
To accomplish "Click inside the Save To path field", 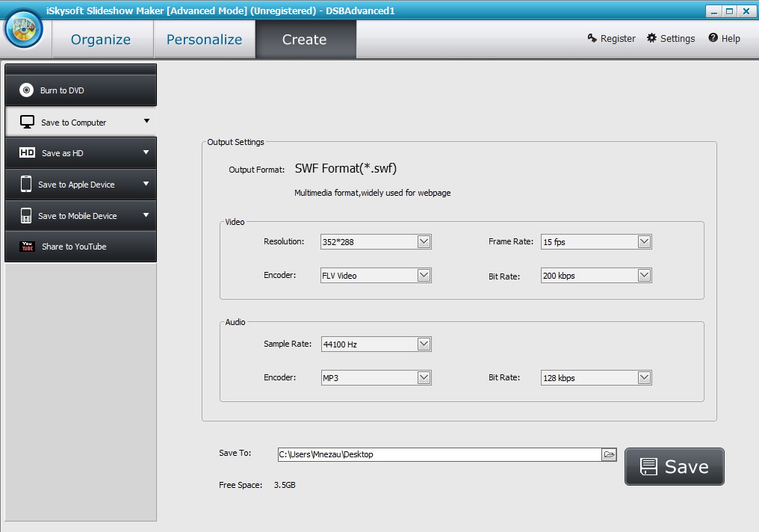I will [411, 454].
